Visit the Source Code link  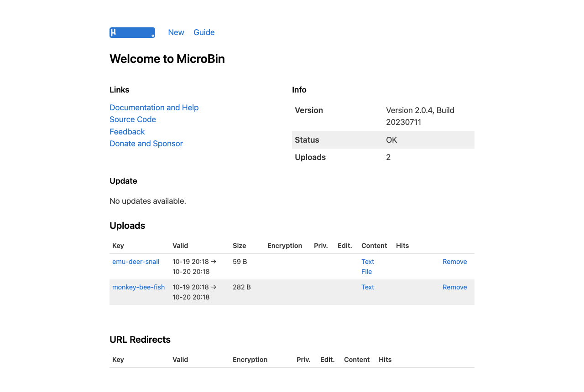click(133, 119)
